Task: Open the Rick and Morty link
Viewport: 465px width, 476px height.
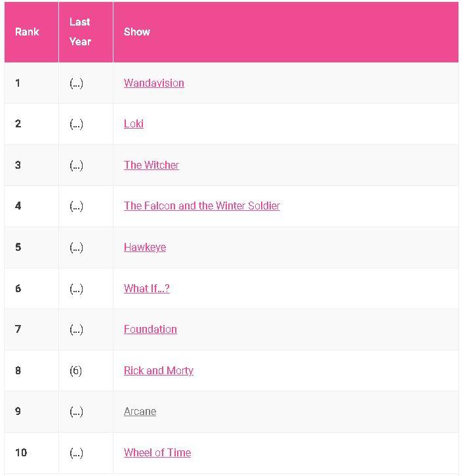Action: pyautogui.click(x=159, y=370)
